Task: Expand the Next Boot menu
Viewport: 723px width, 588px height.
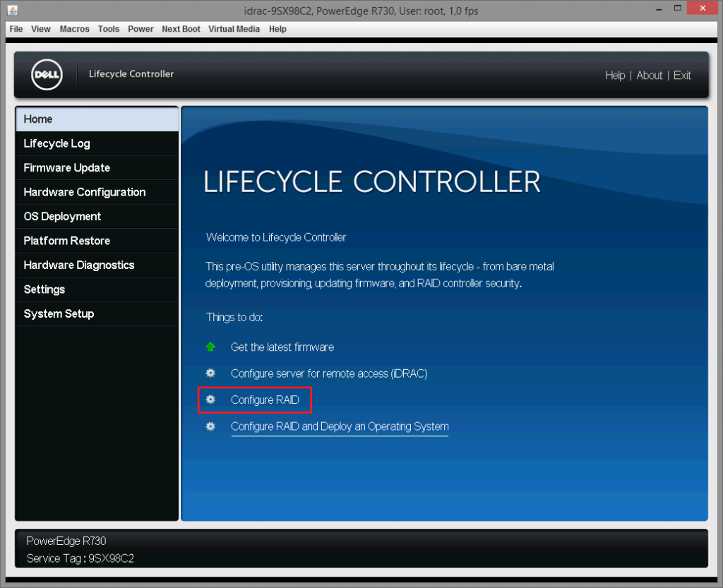Action: (x=181, y=29)
